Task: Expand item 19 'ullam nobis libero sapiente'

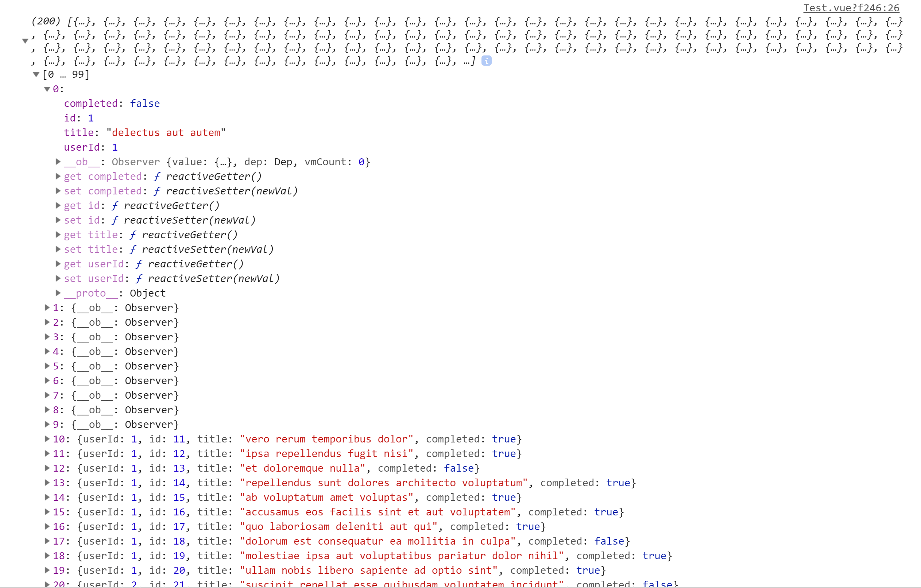Action: (x=47, y=570)
